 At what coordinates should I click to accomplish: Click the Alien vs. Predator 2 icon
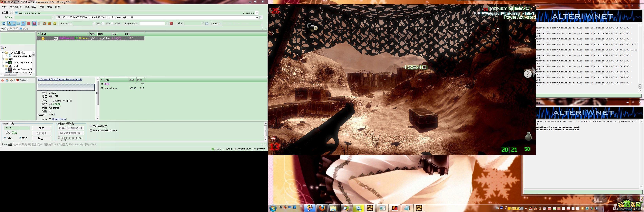point(10,69)
